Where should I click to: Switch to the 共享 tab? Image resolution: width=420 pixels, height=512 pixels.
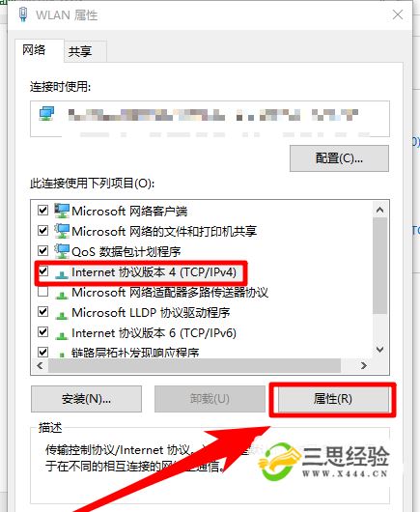point(80,51)
